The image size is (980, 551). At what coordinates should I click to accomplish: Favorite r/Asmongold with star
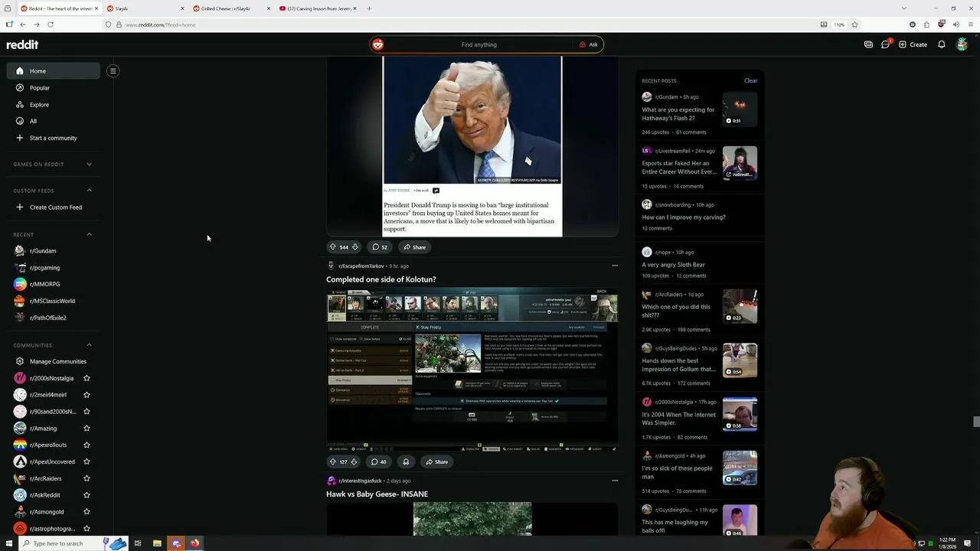tap(87, 512)
